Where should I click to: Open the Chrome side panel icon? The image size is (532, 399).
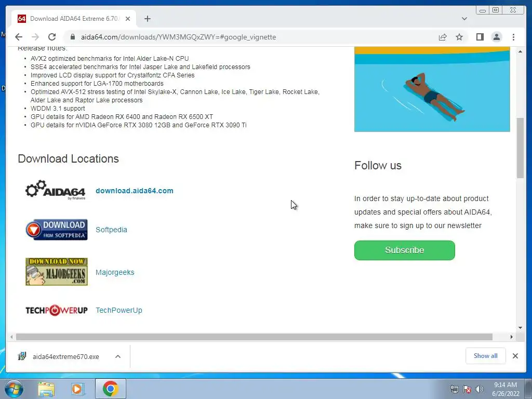click(480, 37)
